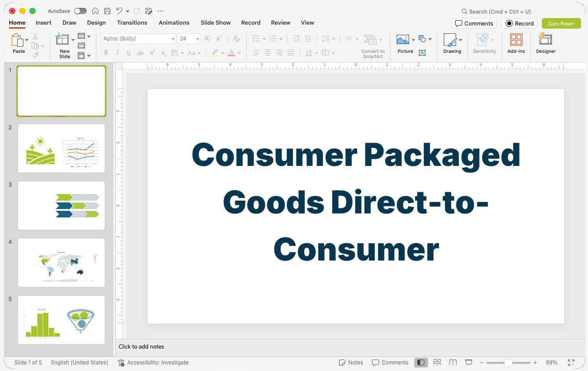Click the New Slide icon
Image resolution: width=588 pixels, height=371 pixels.
click(x=62, y=39)
